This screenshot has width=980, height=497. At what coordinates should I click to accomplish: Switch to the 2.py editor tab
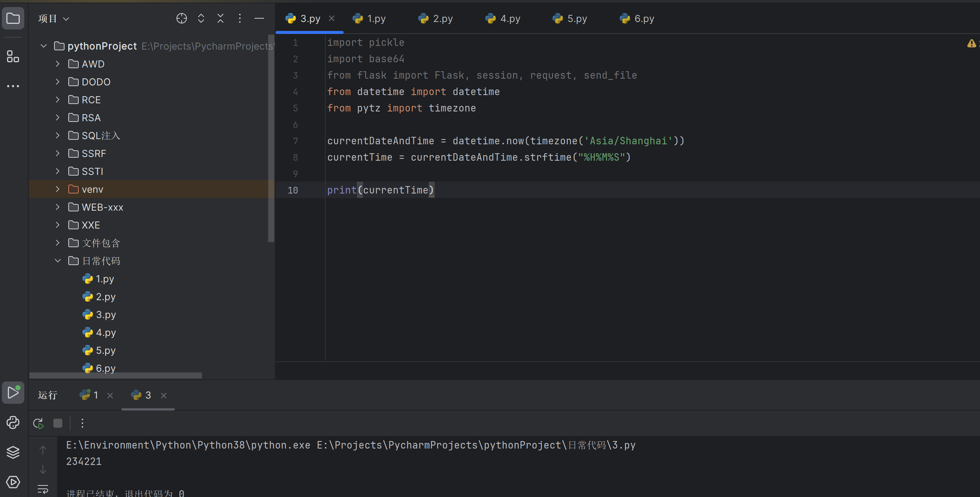435,18
